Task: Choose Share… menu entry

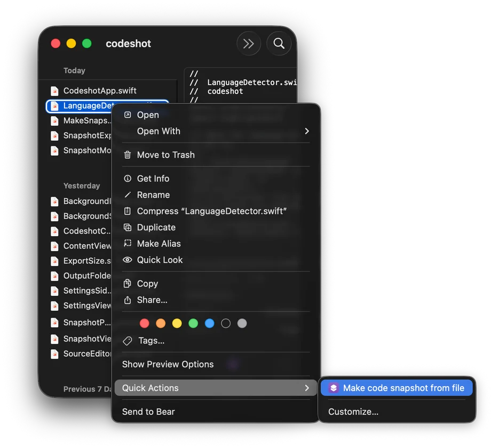Action: click(216, 300)
